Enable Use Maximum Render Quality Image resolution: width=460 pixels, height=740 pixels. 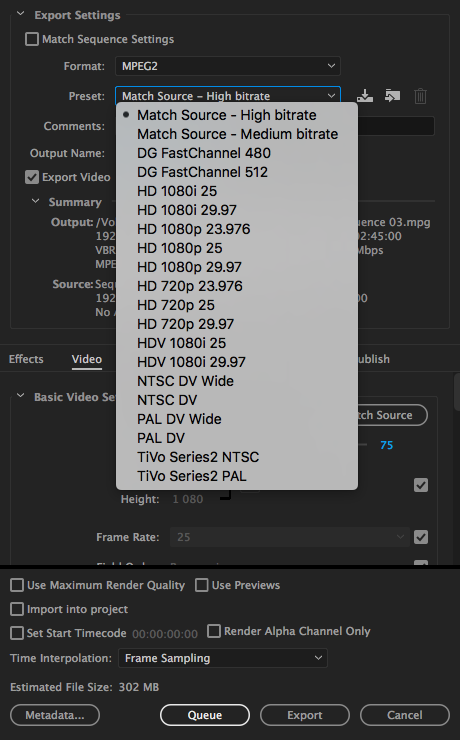point(17,585)
